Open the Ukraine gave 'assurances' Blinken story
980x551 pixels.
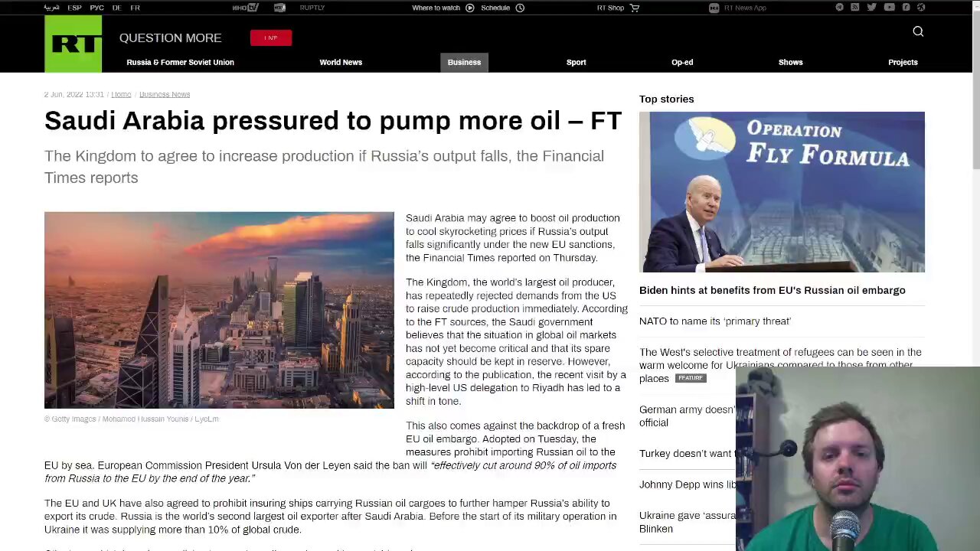687,522
